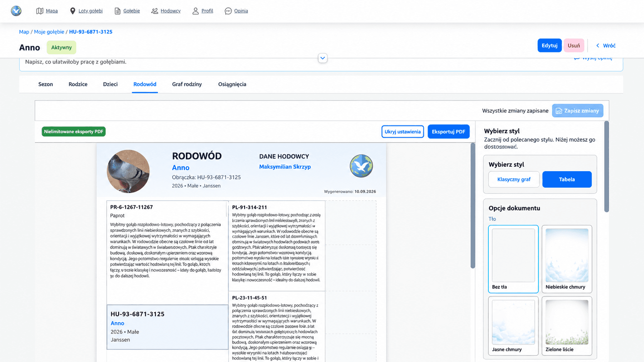Open the Sezon tab
This screenshot has height=362, width=644.
[45, 84]
